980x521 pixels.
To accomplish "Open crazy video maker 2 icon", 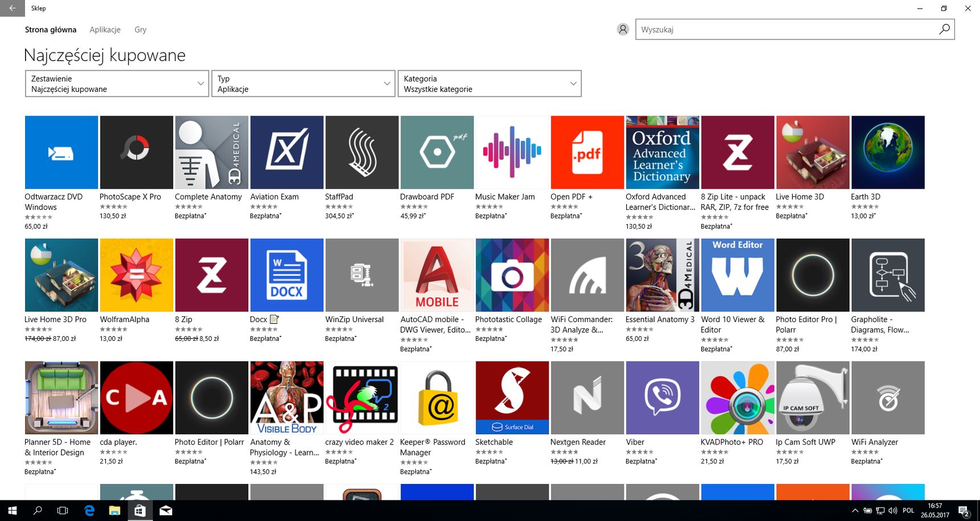I will (362, 397).
